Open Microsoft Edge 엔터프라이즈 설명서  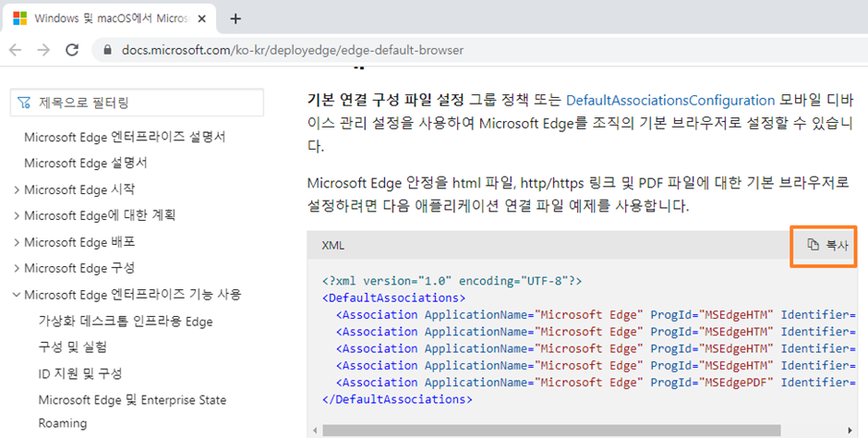[x=125, y=137]
